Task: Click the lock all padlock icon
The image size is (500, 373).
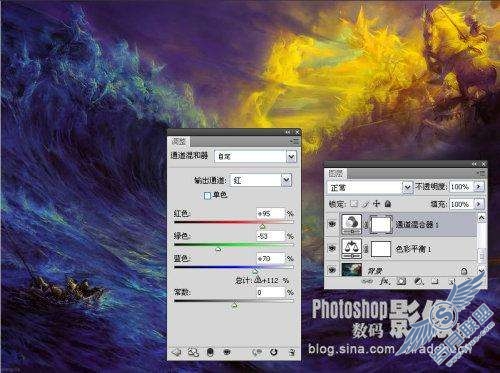Action: point(388,203)
